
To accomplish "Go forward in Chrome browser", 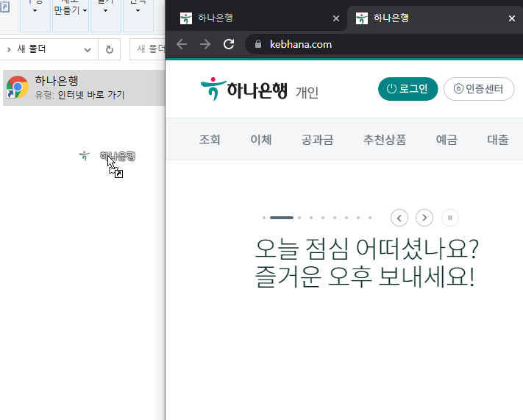I will coord(205,44).
